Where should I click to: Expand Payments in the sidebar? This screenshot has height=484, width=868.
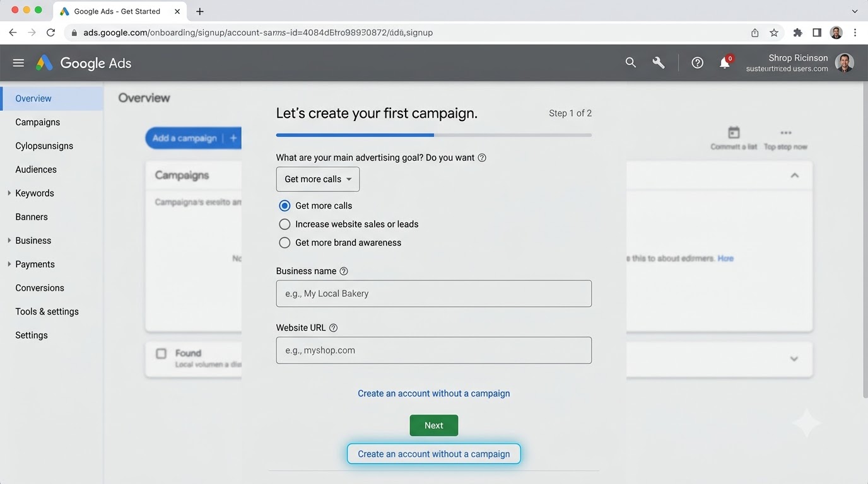(9, 264)
